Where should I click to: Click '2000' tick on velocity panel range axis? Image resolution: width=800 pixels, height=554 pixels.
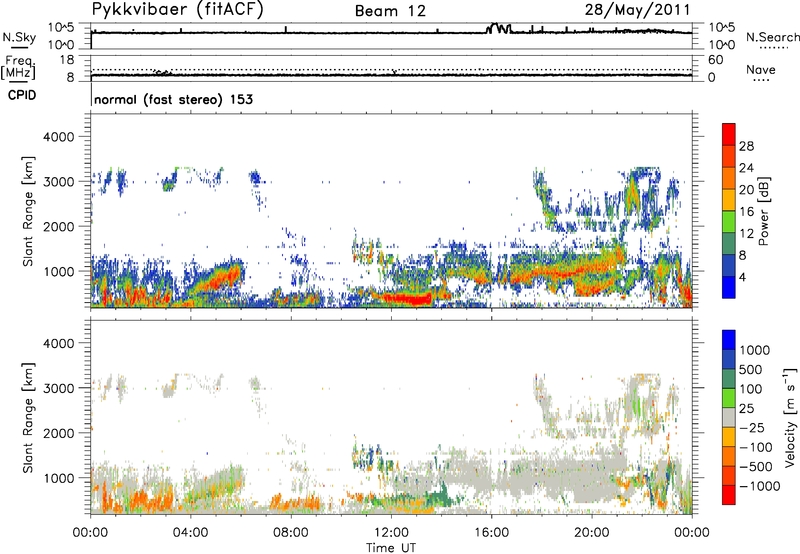coord(61,433)
